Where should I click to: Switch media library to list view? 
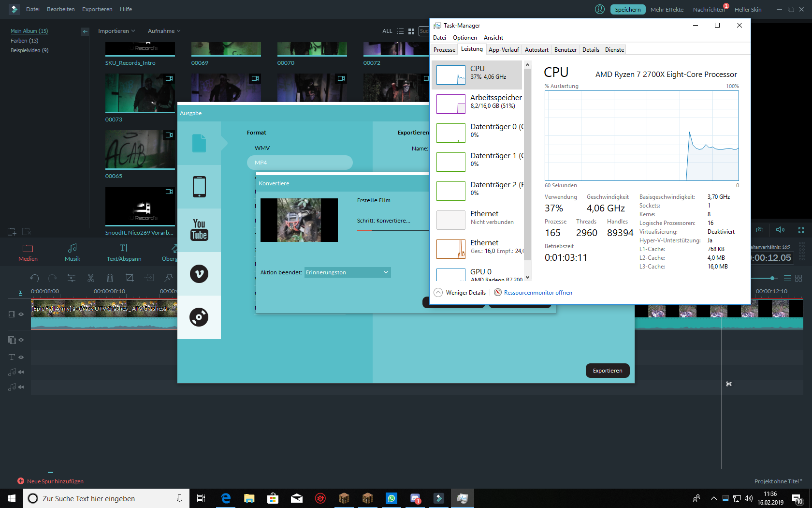pos(400,31)
